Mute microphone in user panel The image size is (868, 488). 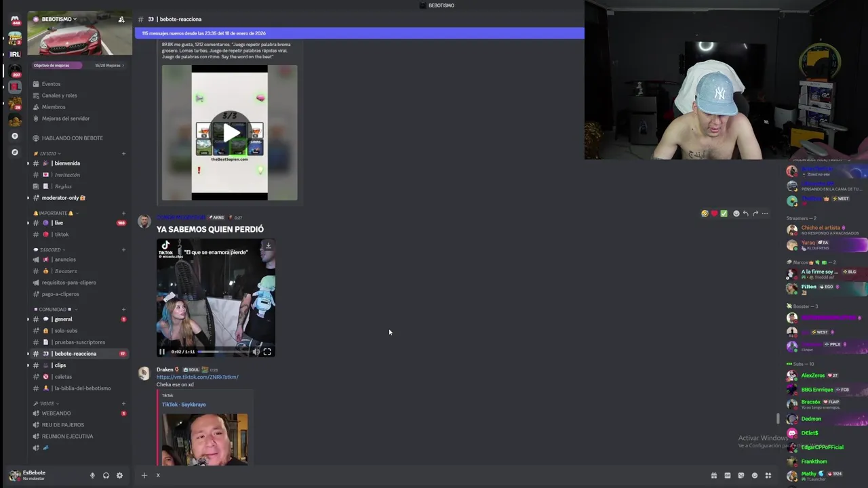(92, 476)
